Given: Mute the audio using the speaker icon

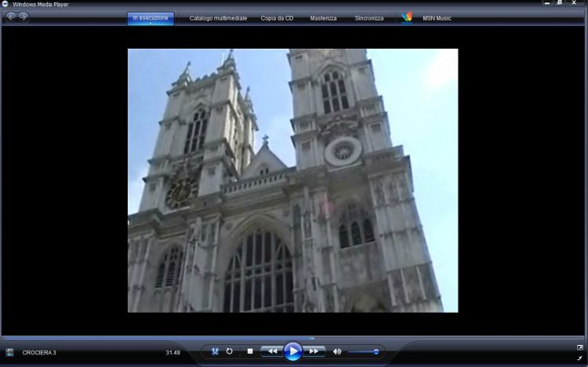Looking at the screenshot, I should tap(337, 351).
